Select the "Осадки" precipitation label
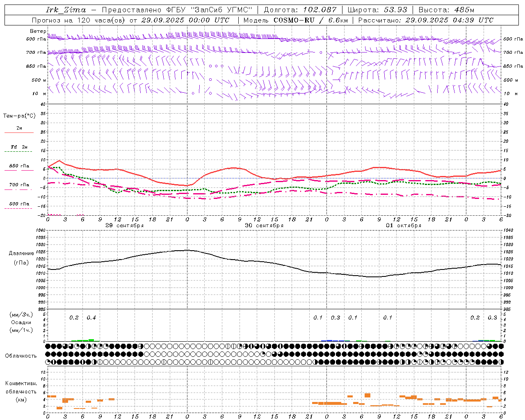Image resolution: width=525 pixels, height=420 pixels. pos(21,322)
